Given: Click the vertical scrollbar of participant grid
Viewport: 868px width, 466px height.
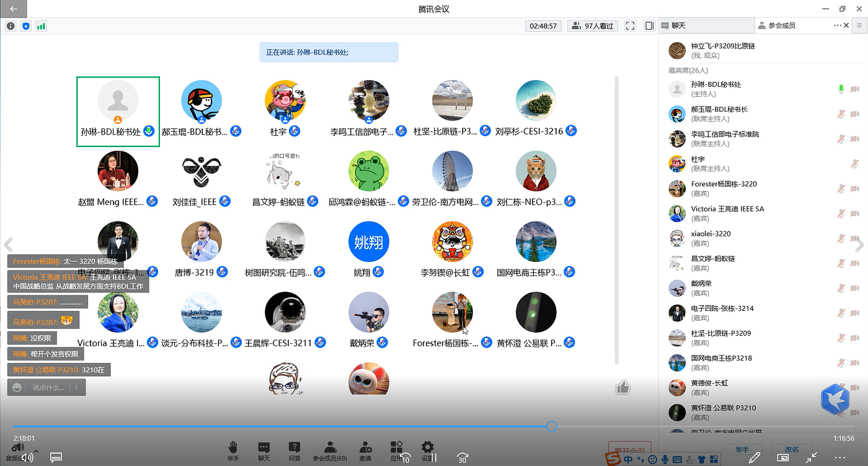Looking at the screenshot, I should (616, 220).
